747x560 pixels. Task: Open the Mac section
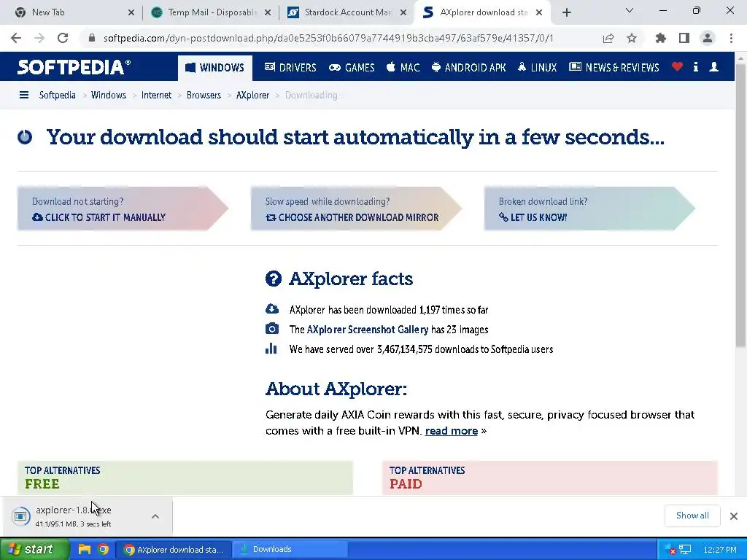(403, 68)
